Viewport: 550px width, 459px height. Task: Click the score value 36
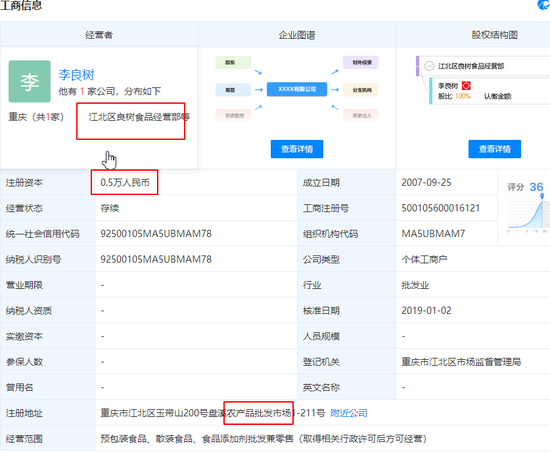[x=536, y=187]
